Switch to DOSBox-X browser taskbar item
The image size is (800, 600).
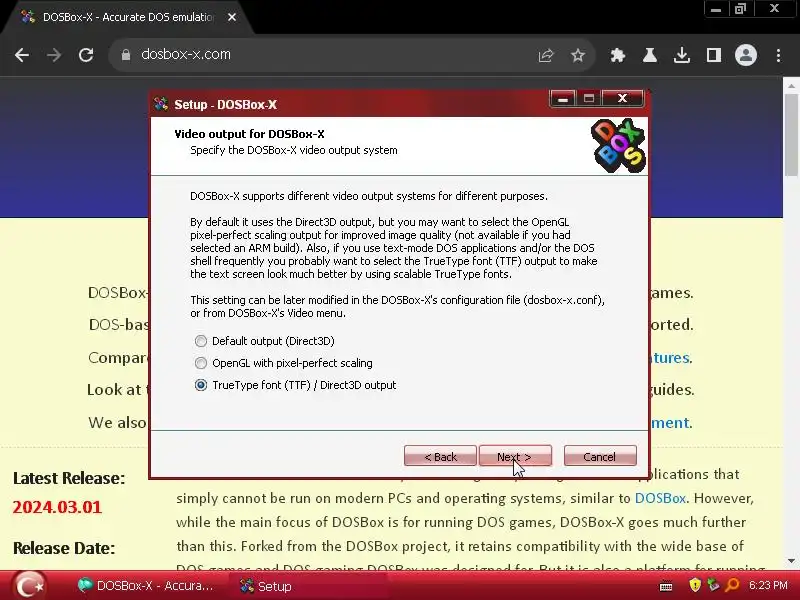point(145,586)
